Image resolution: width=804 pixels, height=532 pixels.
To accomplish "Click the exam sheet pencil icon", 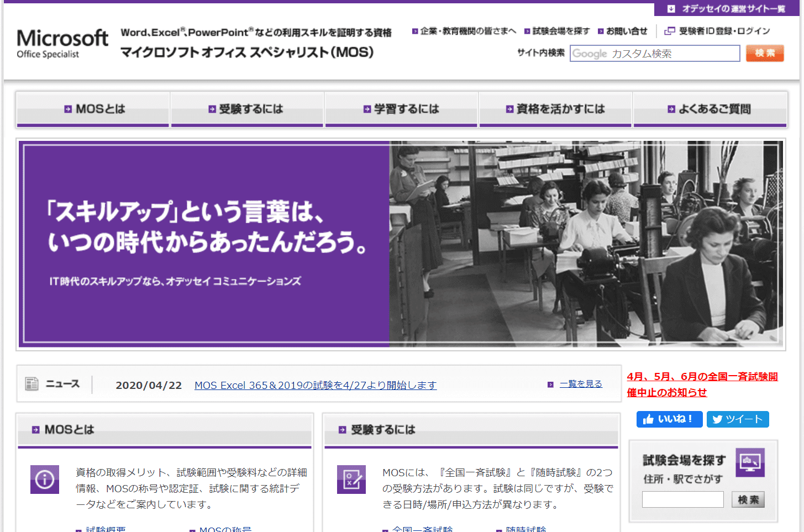I will coord(351,480).
